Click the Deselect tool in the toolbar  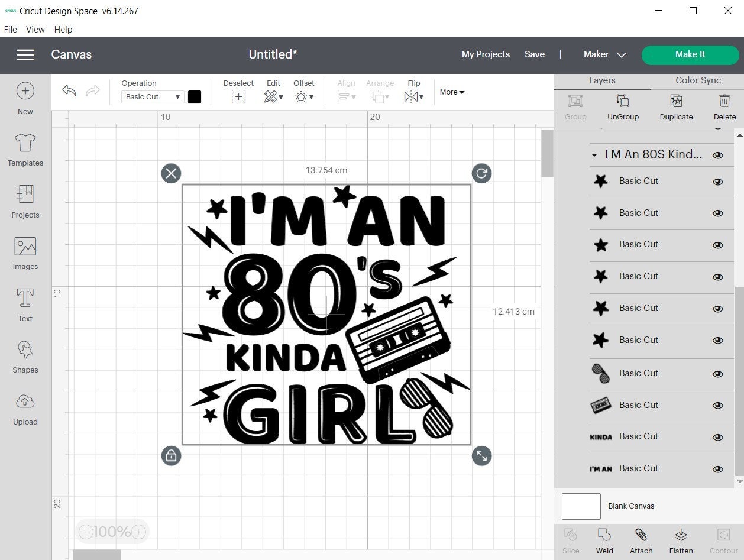tap(238, 96)
